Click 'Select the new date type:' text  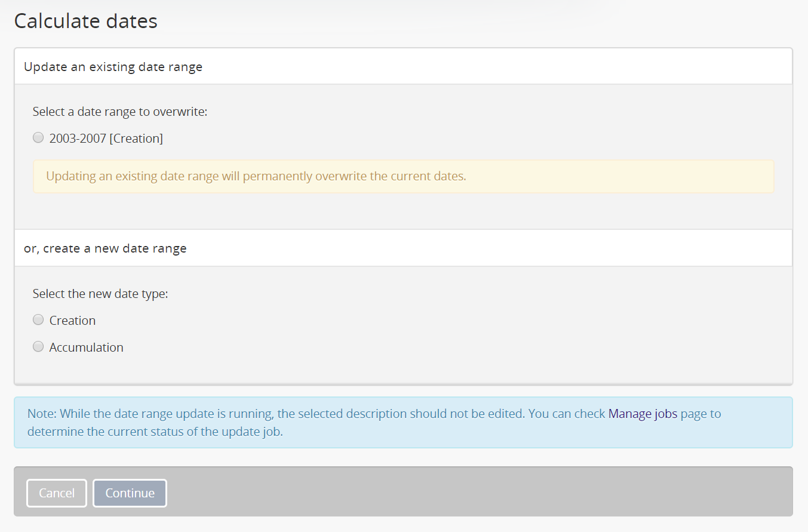coord(100,294)
